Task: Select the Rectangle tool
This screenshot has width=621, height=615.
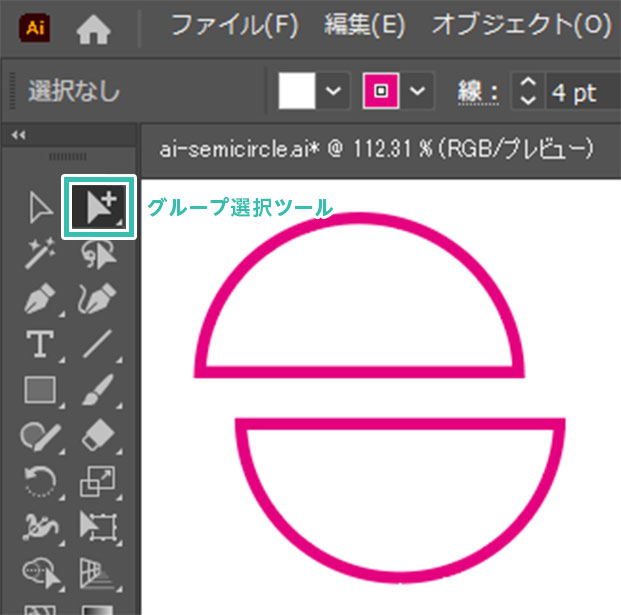Action: [40, 390]
